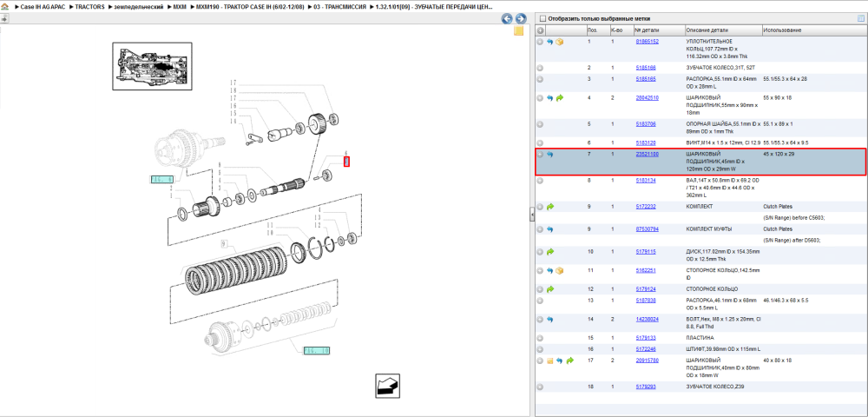Click 'ЗУБЧАТОЕ КОЛЕСО,Z39' description text
This screenshot has width=868, height=417.
point(714,387)
